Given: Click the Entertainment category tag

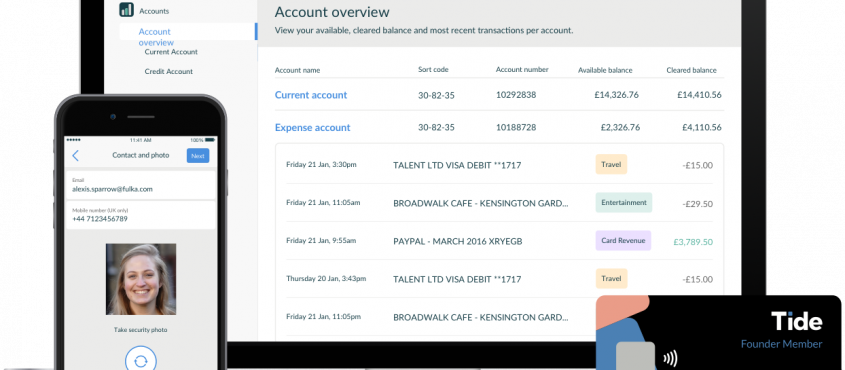Looking at the screenshot, I should [x=624, y=203].
